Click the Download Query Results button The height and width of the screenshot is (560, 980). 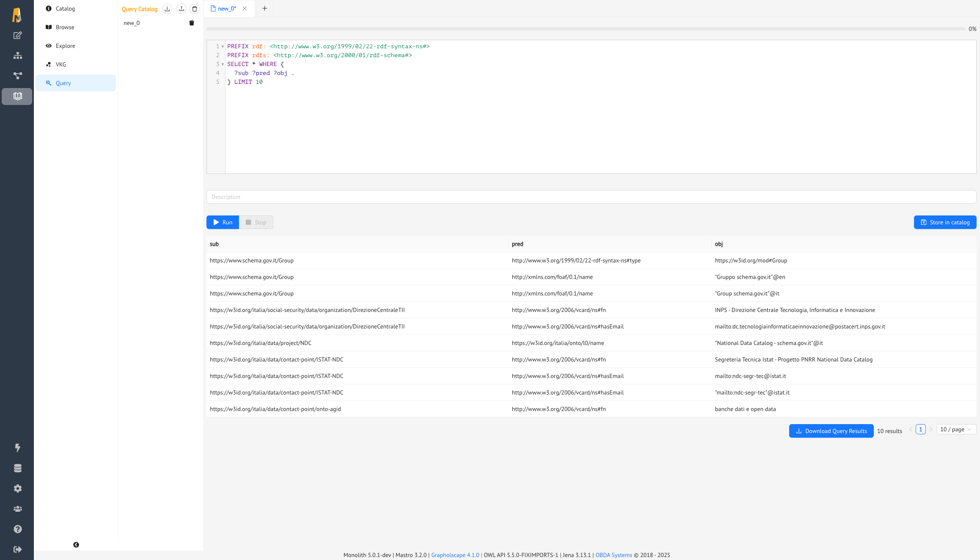(x=831, y=430)
